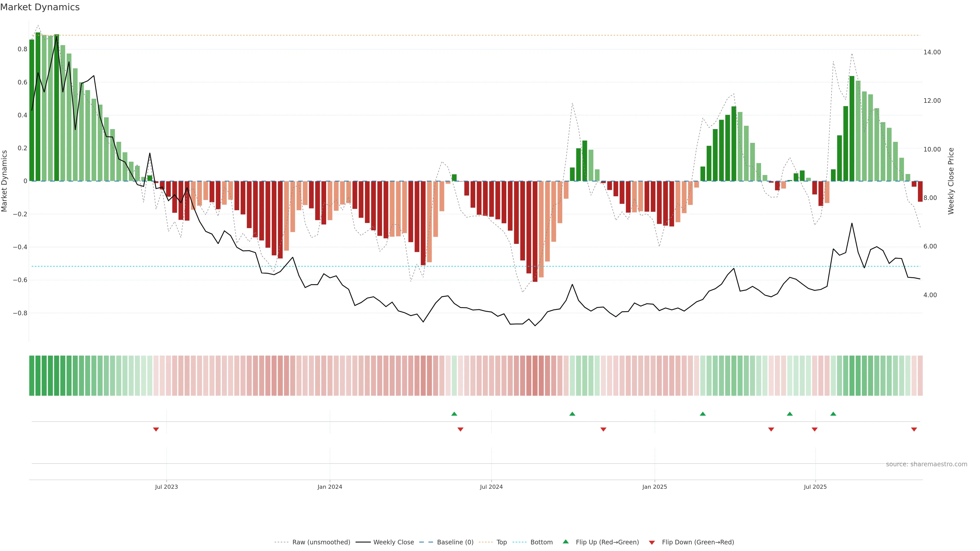The image size is (980, 551).
Task: Click the source sharemaestro.com text
Action: [x=926, y=464]
